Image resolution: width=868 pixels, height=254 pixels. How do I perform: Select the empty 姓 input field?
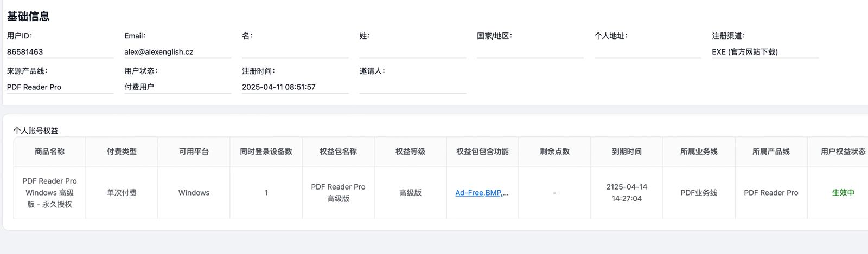point(413,52)
